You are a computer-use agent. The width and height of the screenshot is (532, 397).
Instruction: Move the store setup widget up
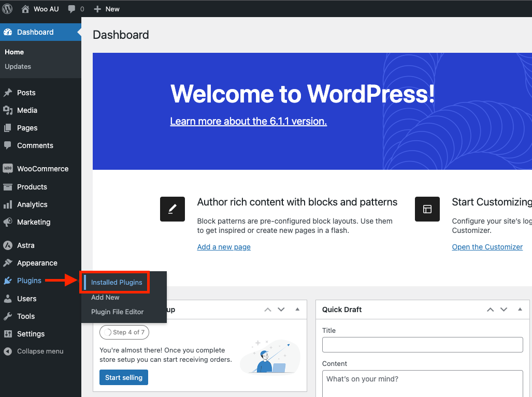pos(268,310)
